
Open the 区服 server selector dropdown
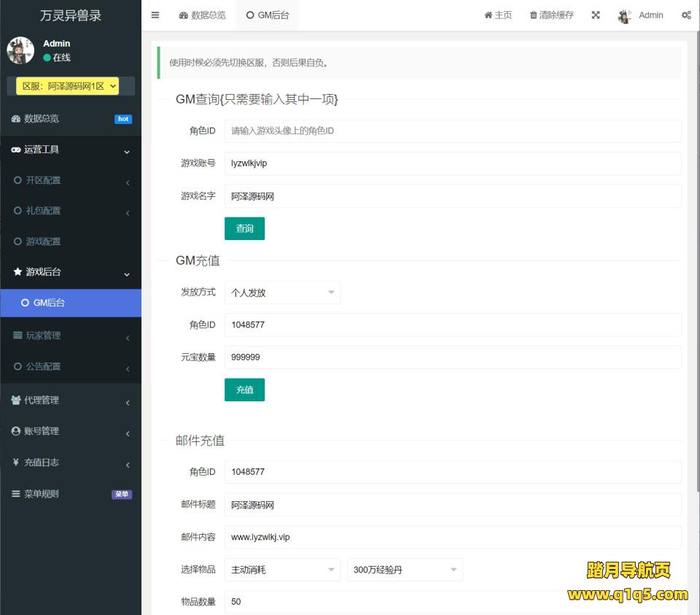coord(67,86)
